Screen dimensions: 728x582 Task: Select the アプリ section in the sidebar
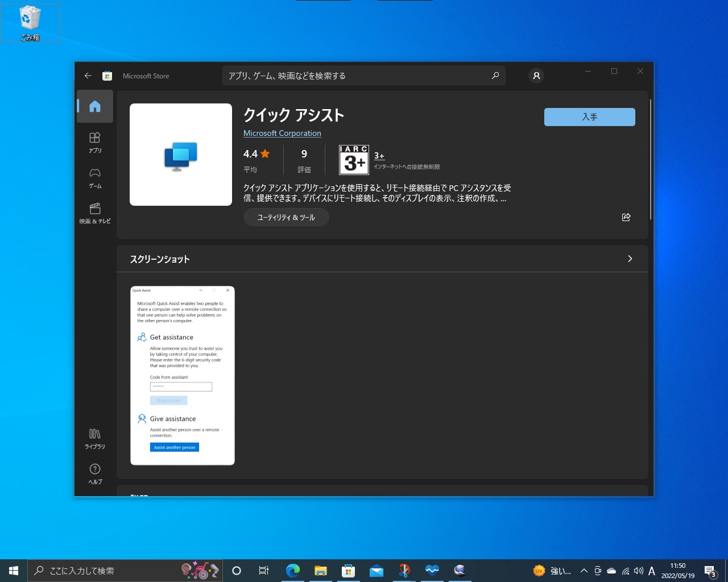click(x=94, y=142)
